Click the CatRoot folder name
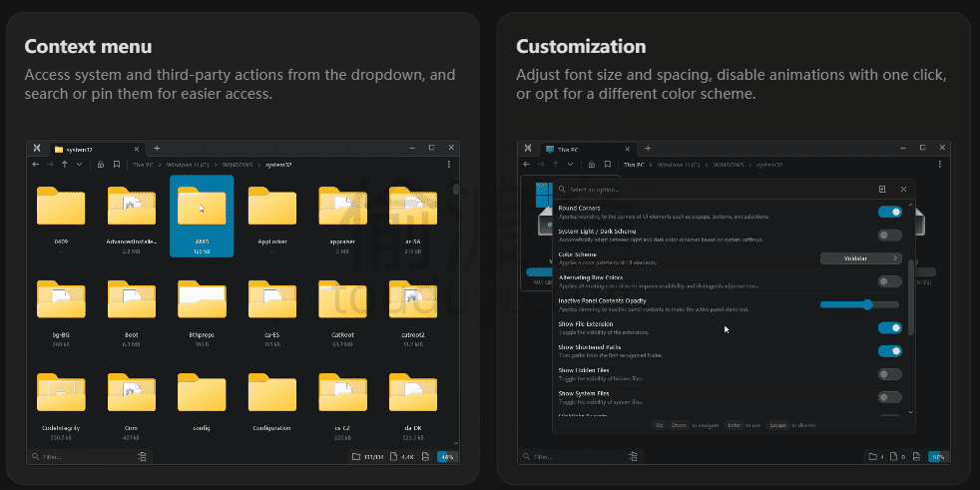 tap(342, 335)
